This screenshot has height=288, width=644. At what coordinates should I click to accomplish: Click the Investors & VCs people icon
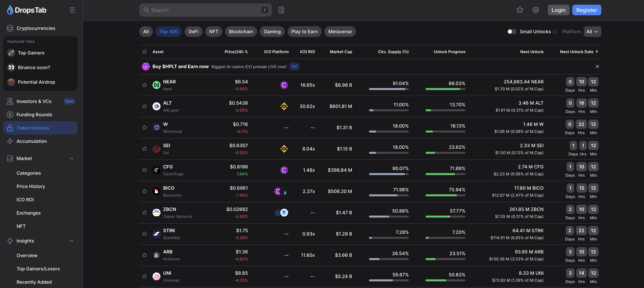tap(10, 101)
